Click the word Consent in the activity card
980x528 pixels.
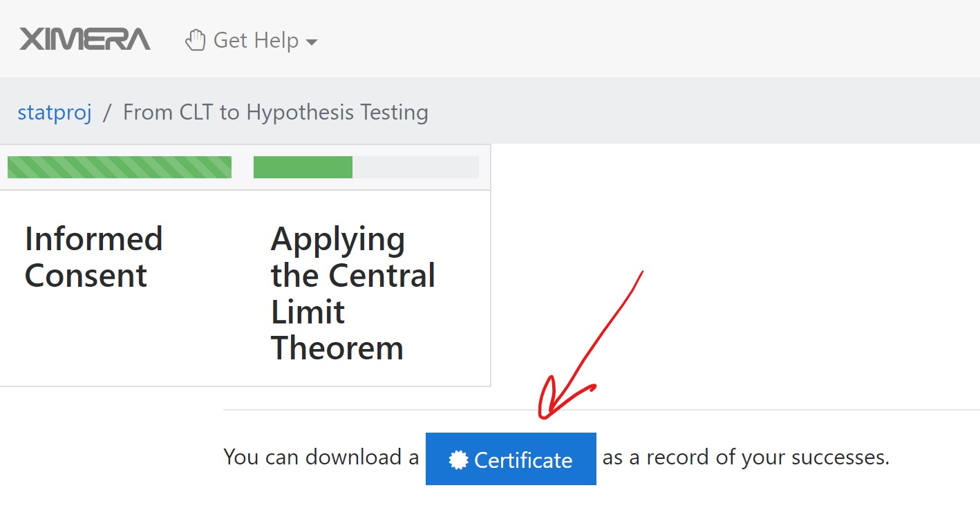(86, 276)
